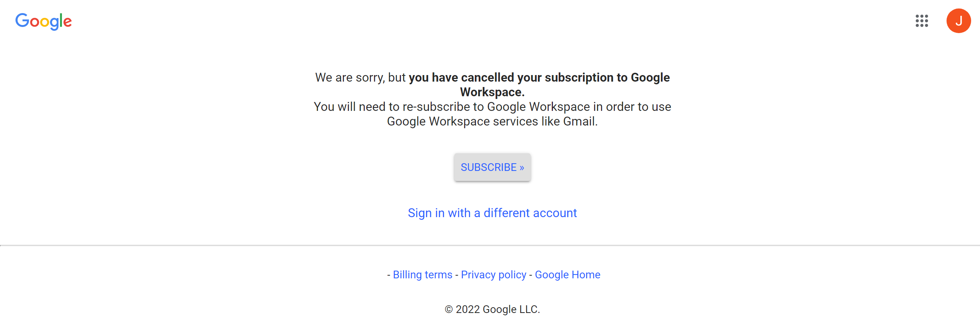Screen dimensions: 980x333
Task: Click the "We are sorry, but" text
Action: click(x=360, y=78)
